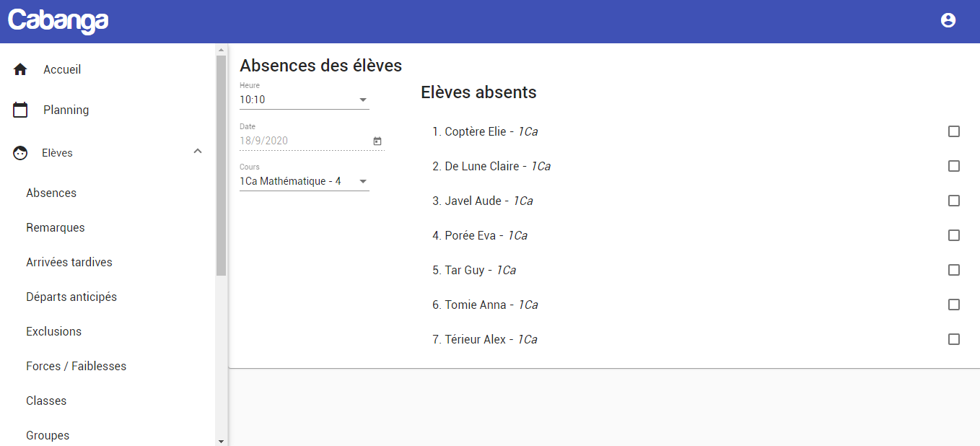Click the Cabanga logo
Image resolution: width=980 pixels, height=446 pixels.
point(58,21)
